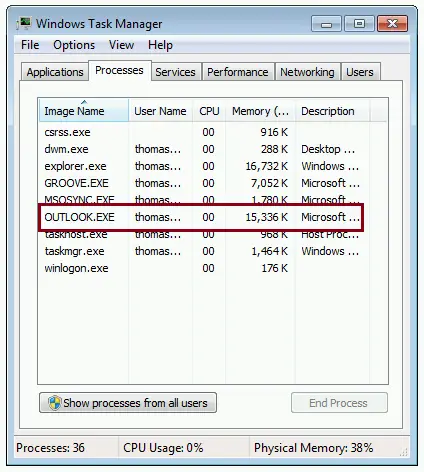The image size is (424, 472).
Task: Click the 7,052 K memory value
Action: coord(269,183)
